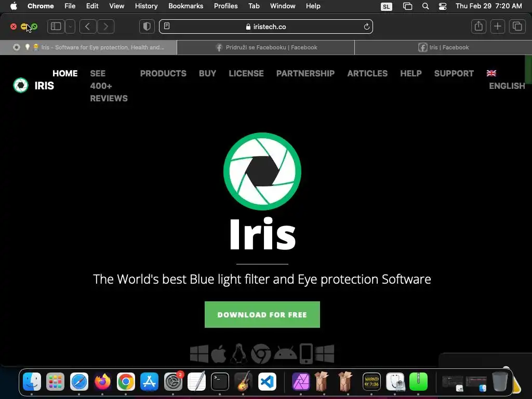Click the privacy shield icon

pyautogui.click(x=147, y=26)
